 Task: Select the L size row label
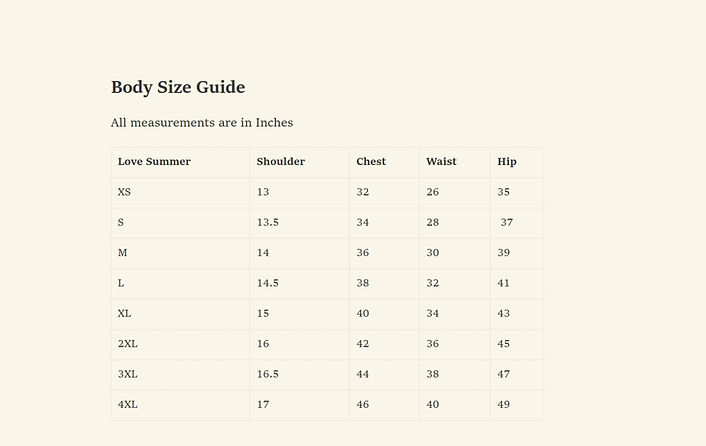tap(121, 283)
